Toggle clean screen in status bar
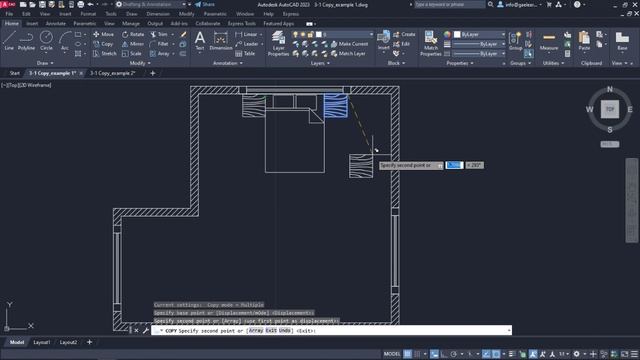 [624, 354]
